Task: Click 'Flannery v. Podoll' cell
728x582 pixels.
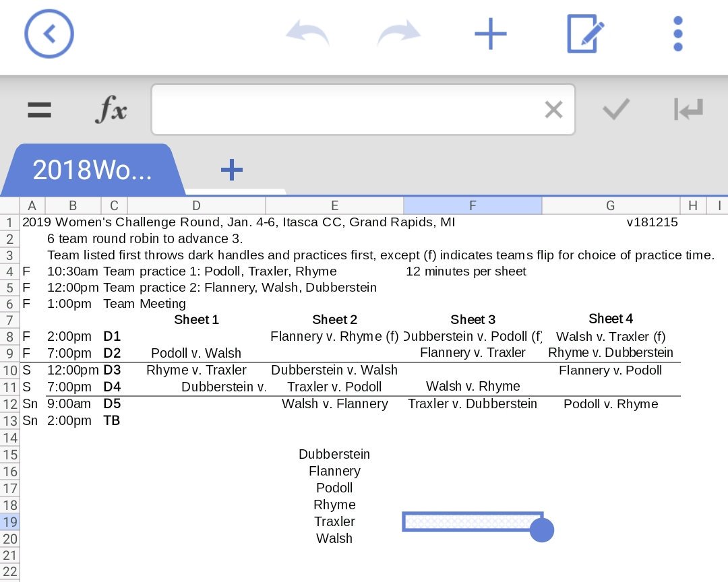Action: (x=611, y=370)
